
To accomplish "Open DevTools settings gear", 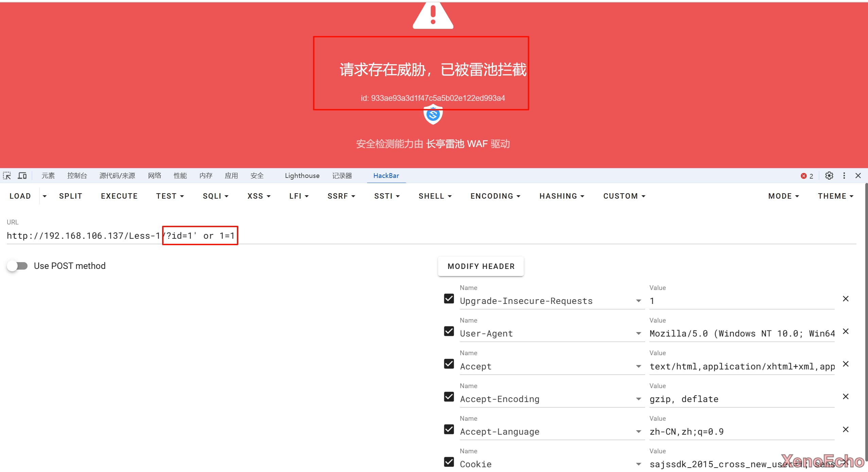I will point(829,176).
